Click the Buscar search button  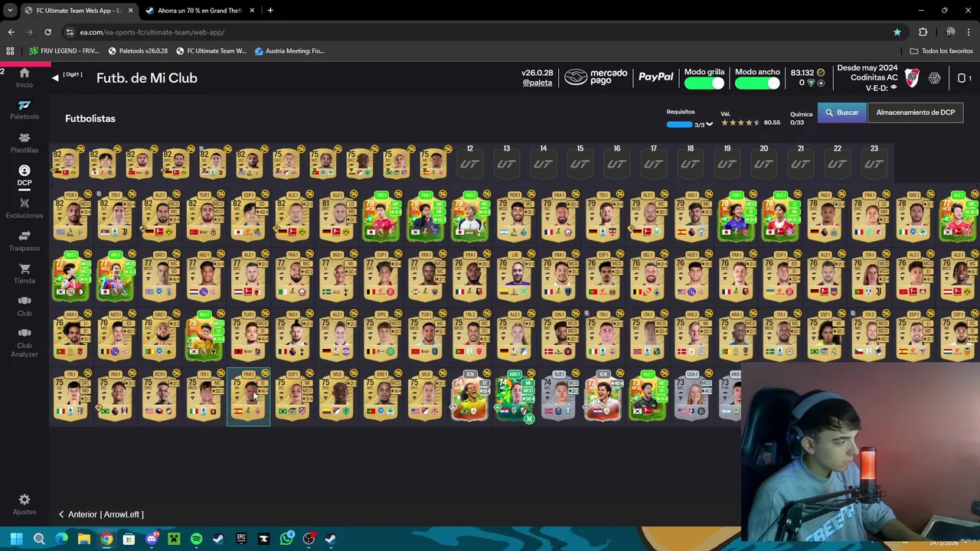[x=841, y=112]
